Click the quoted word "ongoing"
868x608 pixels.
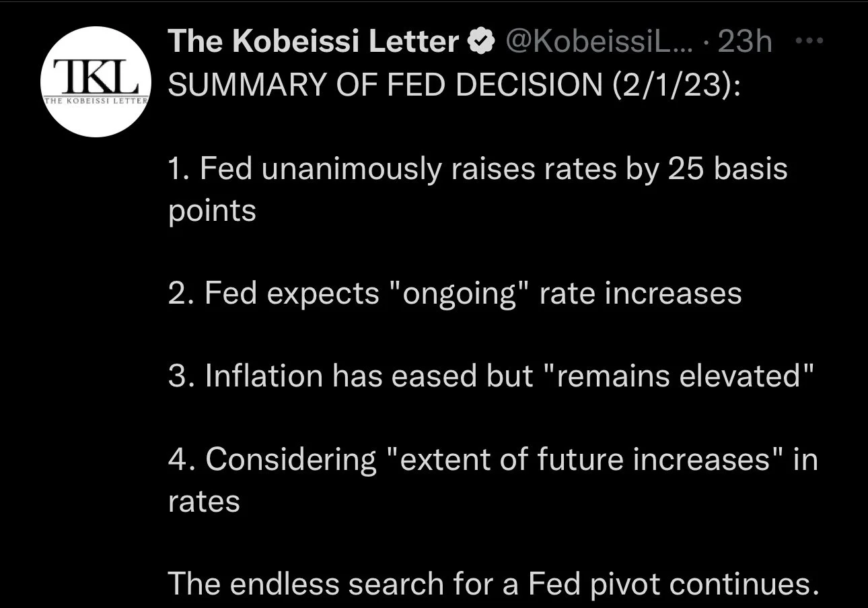(x=458, y=294)
